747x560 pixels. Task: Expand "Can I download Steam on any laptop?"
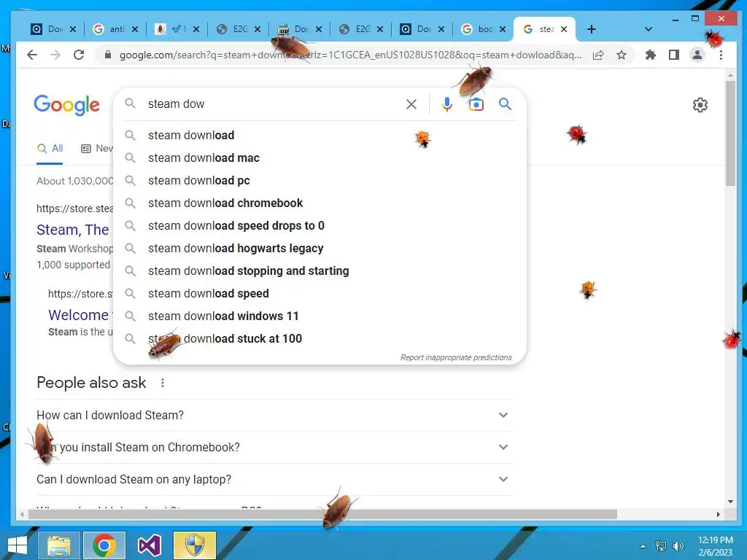coord(275,479)
